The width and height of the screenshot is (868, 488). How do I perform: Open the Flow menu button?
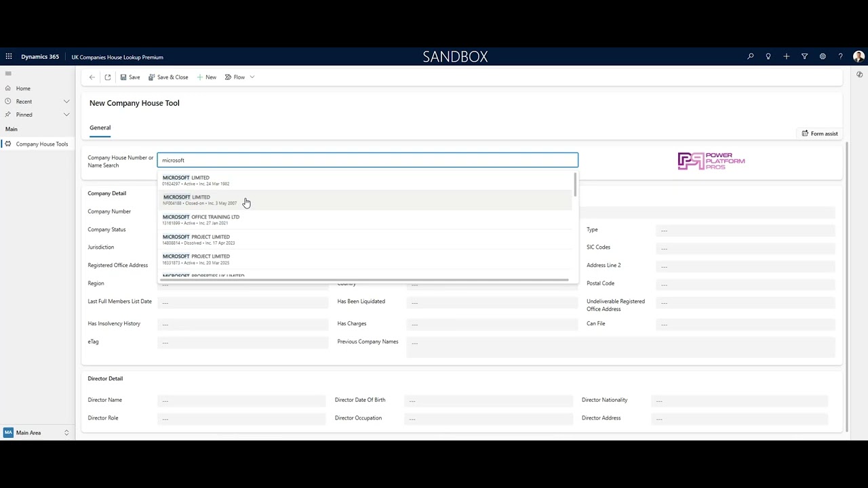tap(235, 77)
